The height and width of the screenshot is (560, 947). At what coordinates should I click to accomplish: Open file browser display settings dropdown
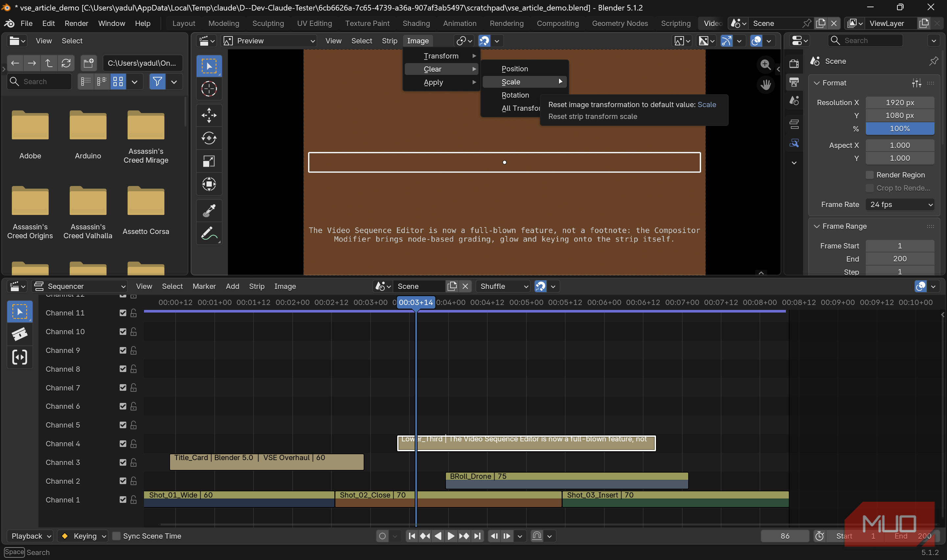pos(134,82)
